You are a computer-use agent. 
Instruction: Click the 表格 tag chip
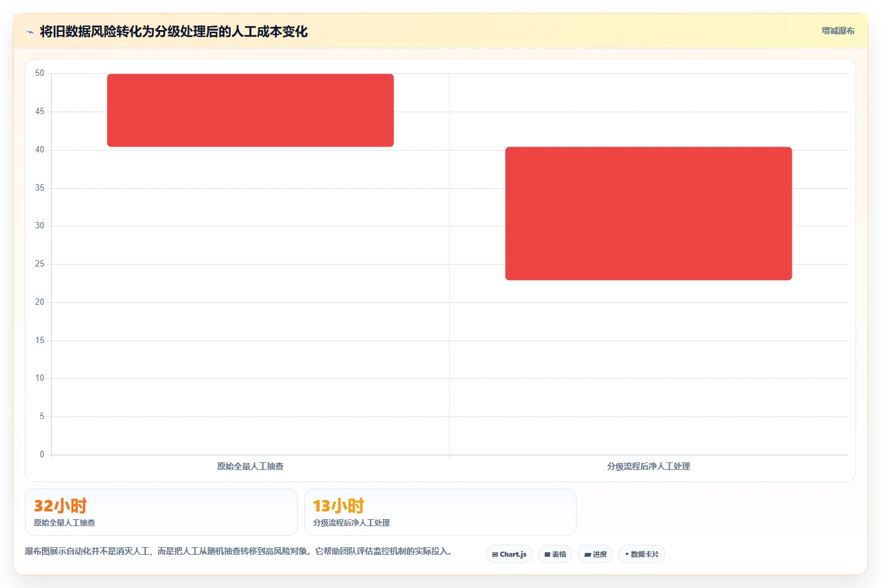[555, 554]
